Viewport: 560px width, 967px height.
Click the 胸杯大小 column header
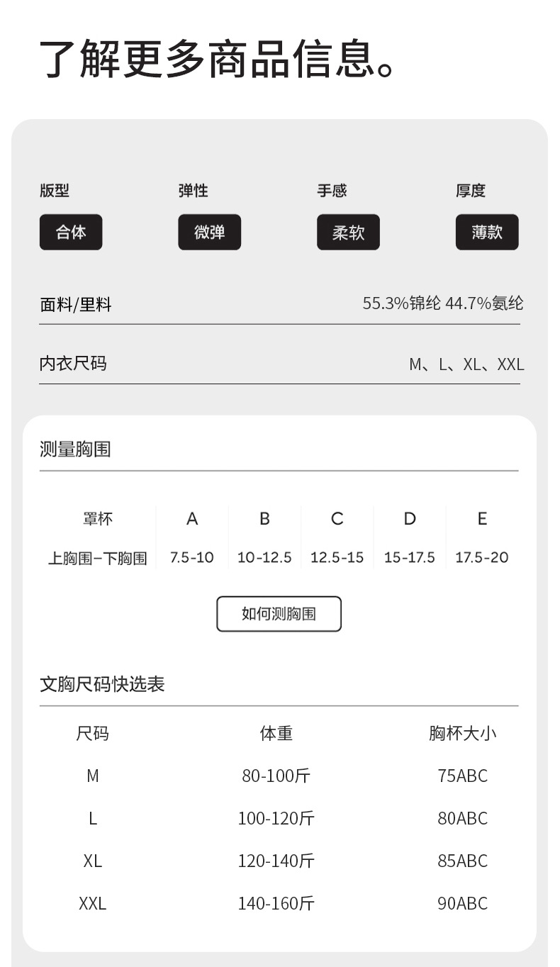tap(463, 733)
